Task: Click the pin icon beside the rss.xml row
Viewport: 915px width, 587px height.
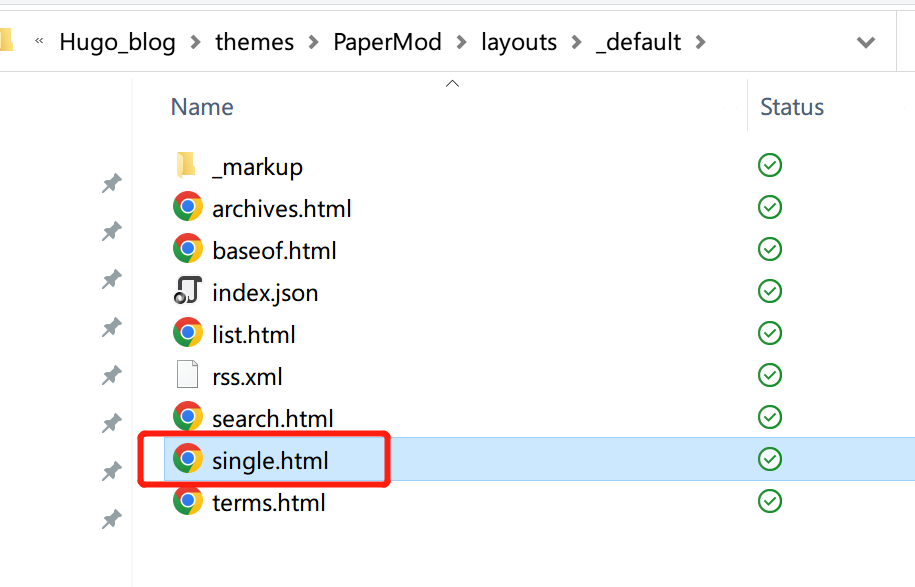Action: pos(111,375)
